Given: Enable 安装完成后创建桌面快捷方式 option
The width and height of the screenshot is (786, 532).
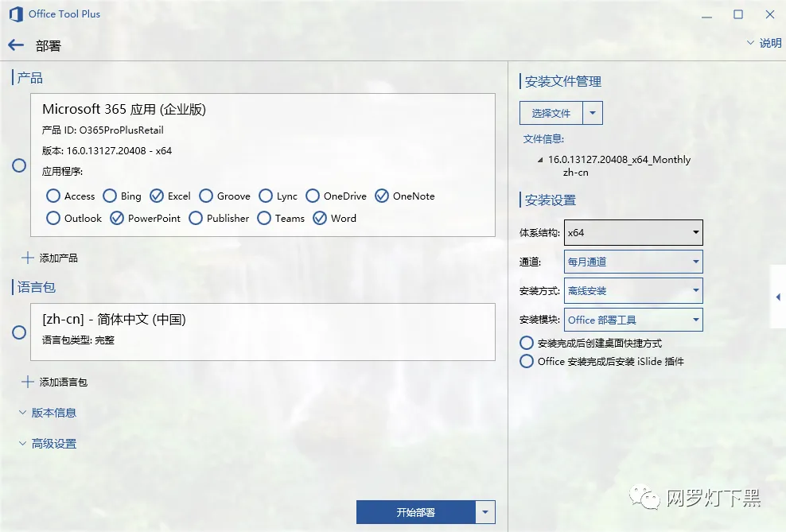Looking at the screenshot, I should tap(527, 344).
